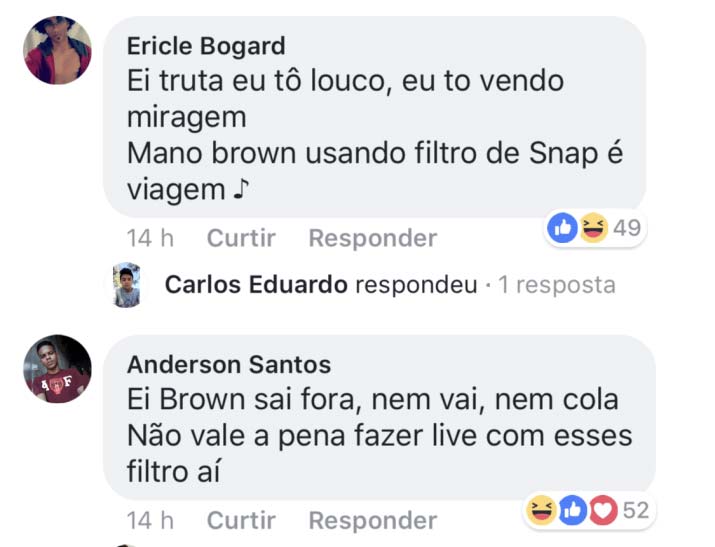Screen dimensions: 715x547
Task: Expand the 1 resposta reply thread
Action: tap(557, 285)
